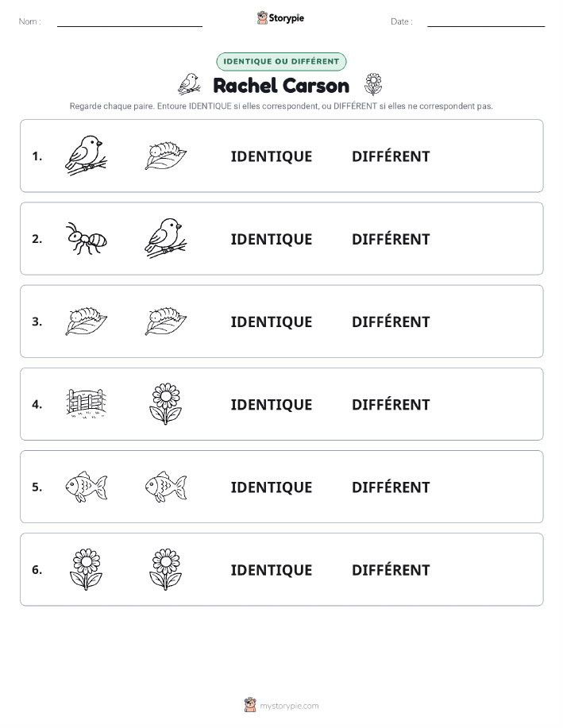
Task: Click the flower picture in row 4
Action: point(166,404)
